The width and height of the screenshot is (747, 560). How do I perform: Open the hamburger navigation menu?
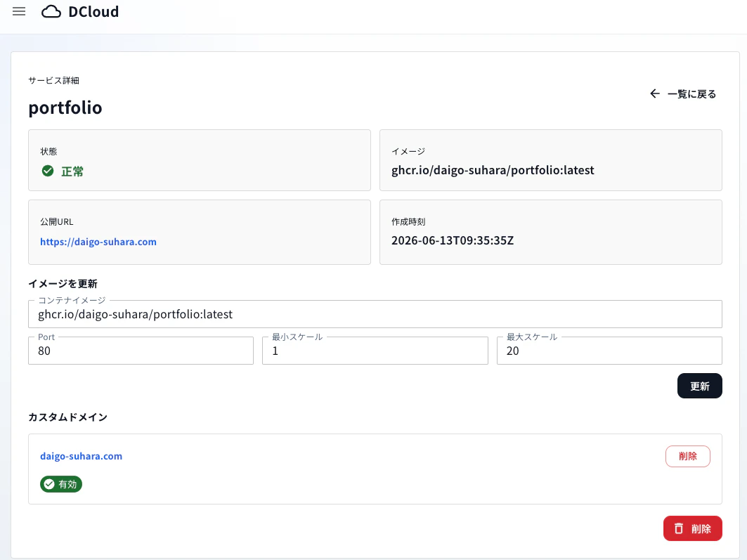(x=19, y=11)
